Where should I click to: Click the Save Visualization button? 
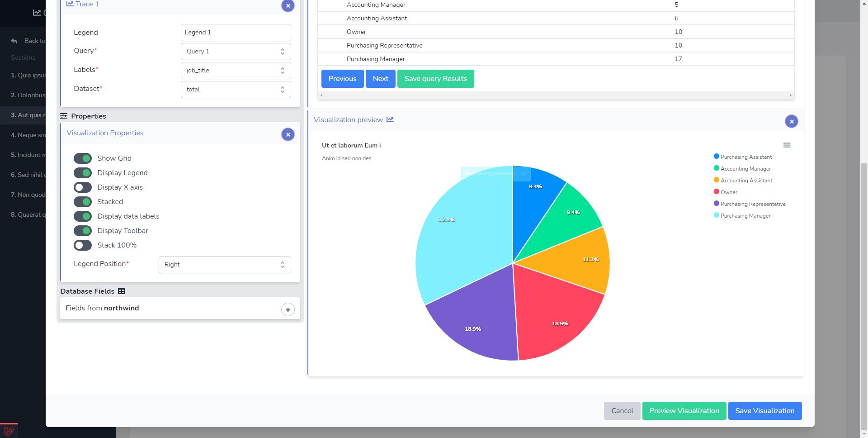pyautogui.click(x=764, y=411)
